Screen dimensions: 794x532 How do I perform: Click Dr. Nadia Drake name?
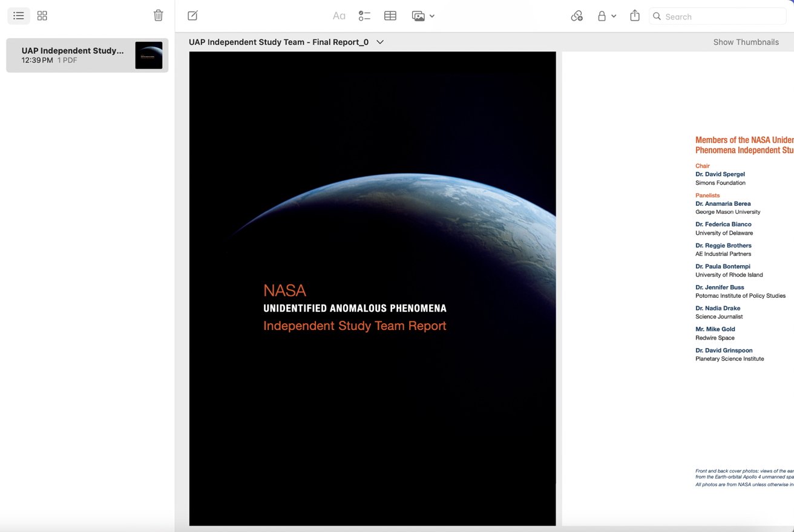click(718, 309)
